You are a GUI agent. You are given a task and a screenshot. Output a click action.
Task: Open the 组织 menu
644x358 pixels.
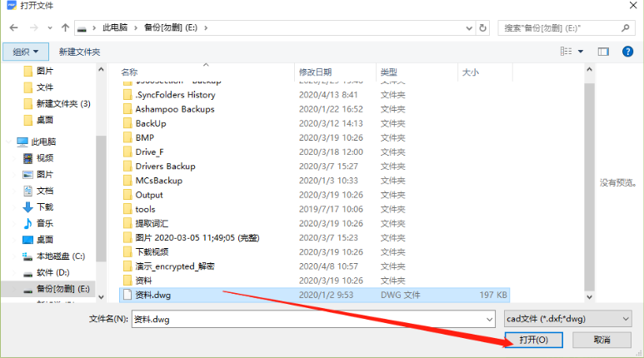pyautogui.click(x=26, y=52)
